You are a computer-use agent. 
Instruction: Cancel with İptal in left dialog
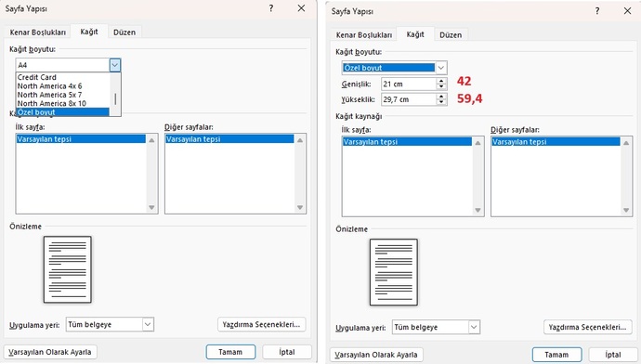click(x=287, y=352)
